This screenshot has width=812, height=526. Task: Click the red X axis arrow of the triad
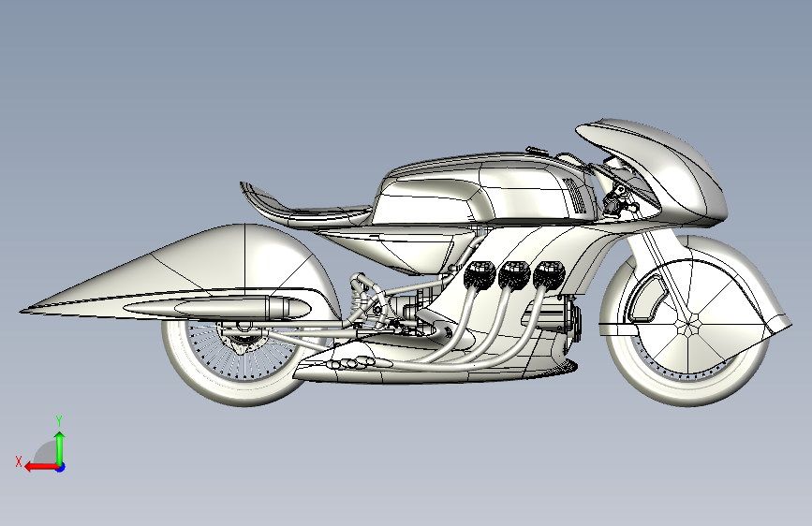(41, 467)
